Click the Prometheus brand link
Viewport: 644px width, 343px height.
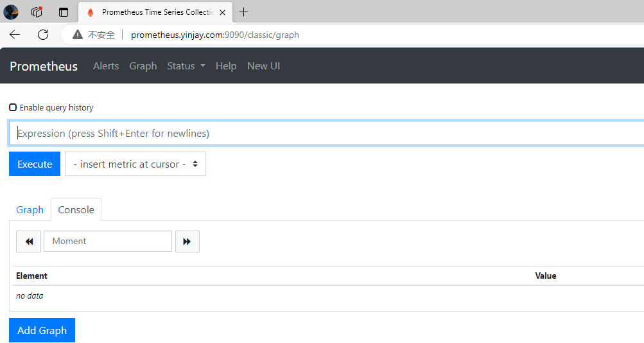coord(44,66)
